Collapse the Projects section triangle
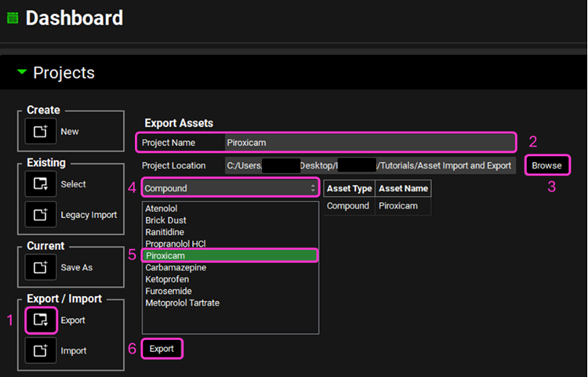The width and height of the screenshot is (588, 377). click(22, 74)
